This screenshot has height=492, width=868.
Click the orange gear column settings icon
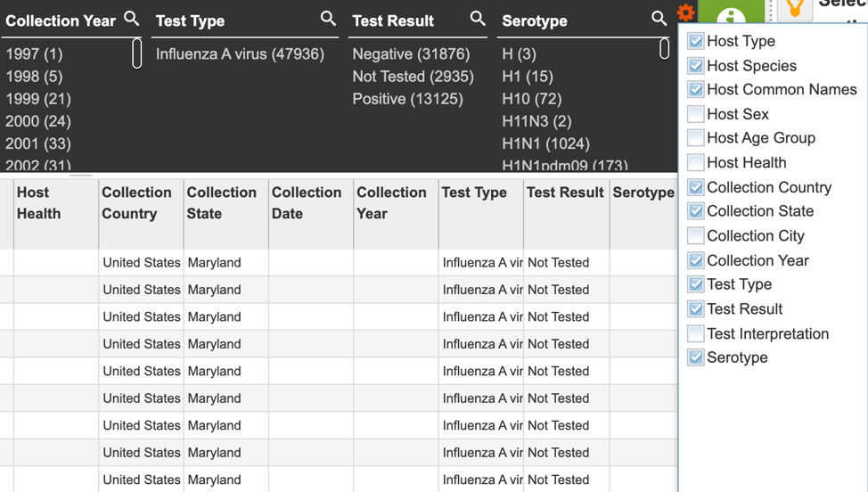coord(686,12)
